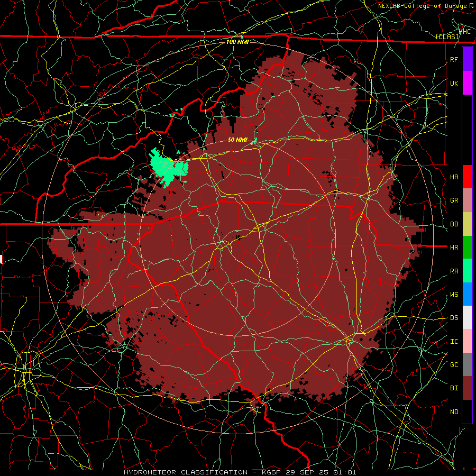Click the GC legend label
This screenshot has height=476, width=476.
click(454, 364)
